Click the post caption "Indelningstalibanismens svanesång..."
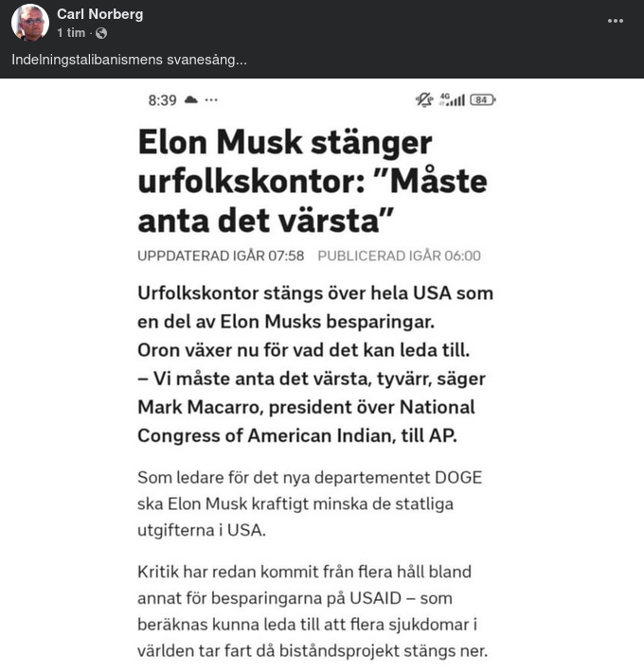 (x=129, y=60)
